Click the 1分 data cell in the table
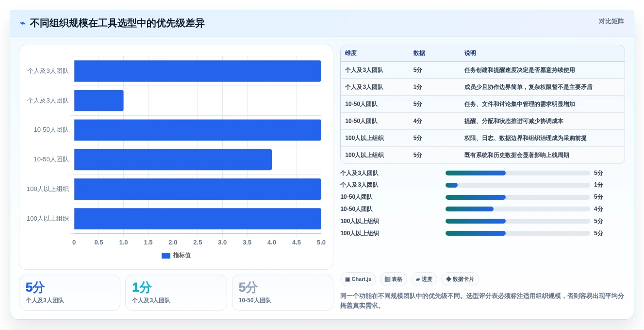 [418, 87]
